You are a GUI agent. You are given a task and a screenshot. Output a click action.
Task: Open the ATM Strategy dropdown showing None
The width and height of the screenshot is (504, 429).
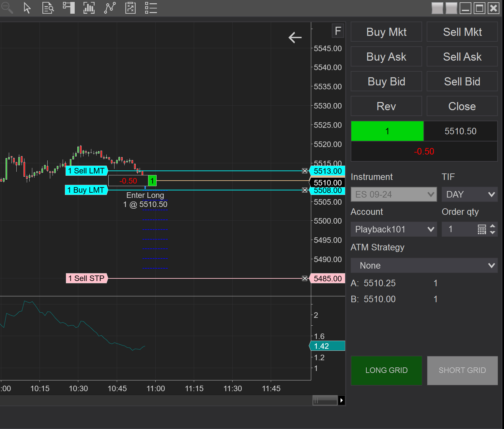point(424,265)
